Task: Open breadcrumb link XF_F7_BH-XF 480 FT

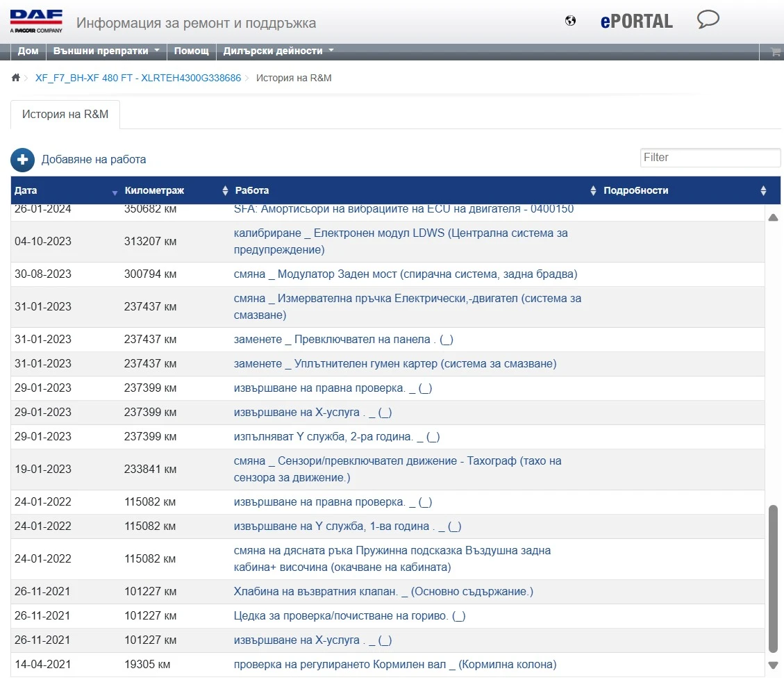Action: click(x=138, y=78)
